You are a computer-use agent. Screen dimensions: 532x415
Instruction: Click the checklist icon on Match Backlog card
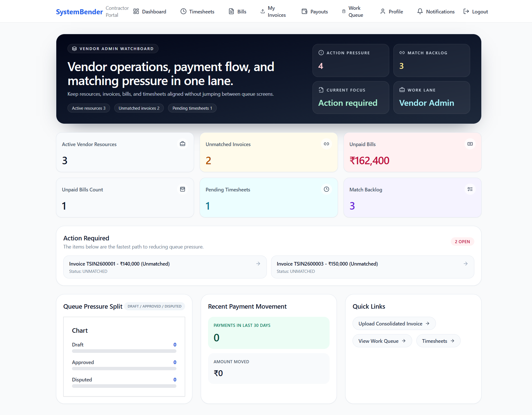470,189
